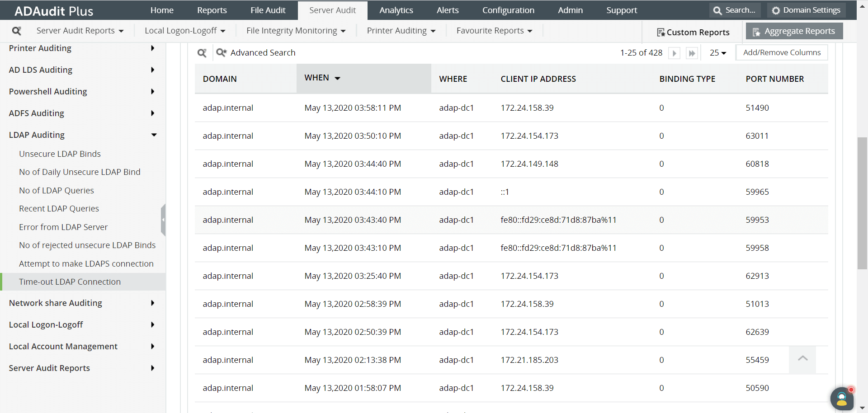The width and height of the screenshot is (868, 413).
Task: Open Unsecure LDAP Binds report
Action: pos(60,154)
